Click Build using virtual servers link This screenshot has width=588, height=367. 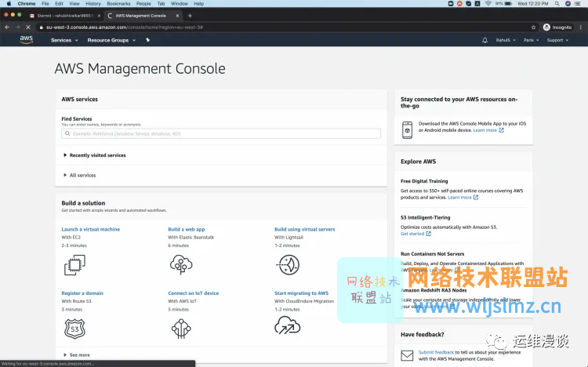304,229
